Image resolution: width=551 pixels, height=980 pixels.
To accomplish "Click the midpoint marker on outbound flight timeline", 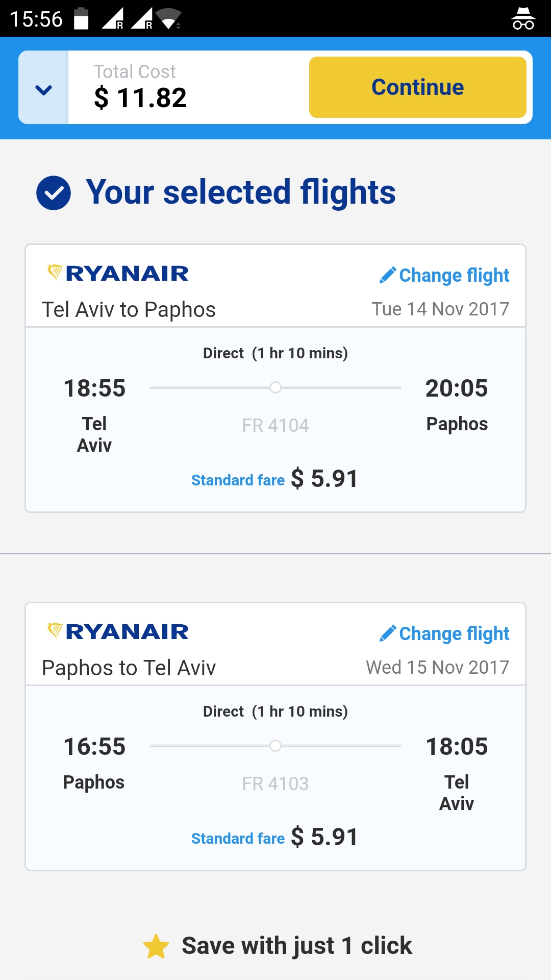I will pos(275,387).
